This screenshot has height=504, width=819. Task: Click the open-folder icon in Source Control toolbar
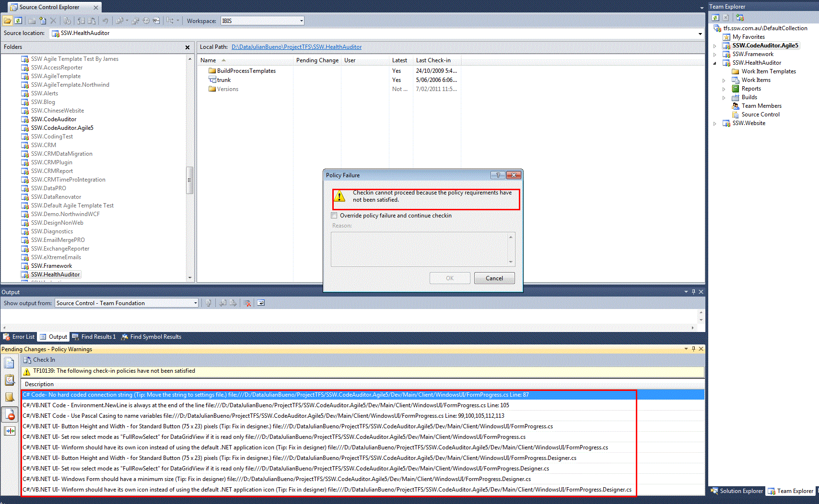pyautogui.click(x=8, y=21)
